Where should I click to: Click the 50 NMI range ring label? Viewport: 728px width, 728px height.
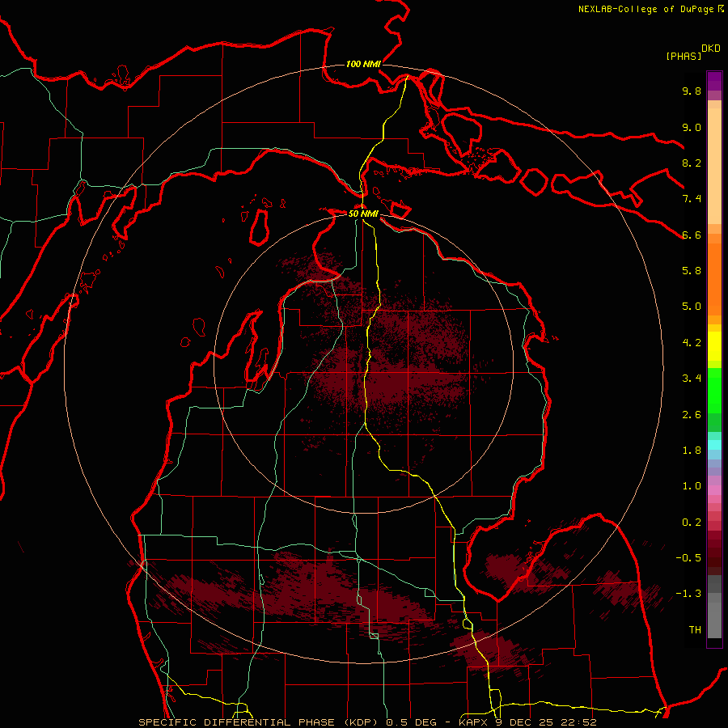[363, 214]
